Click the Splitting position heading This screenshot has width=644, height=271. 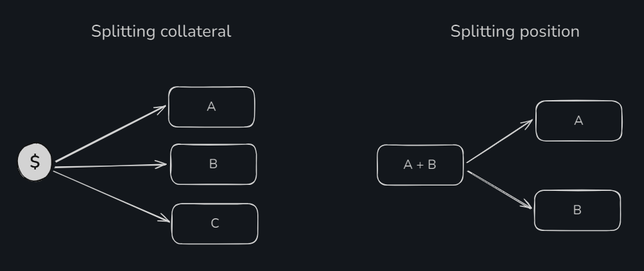pos(515,31)
